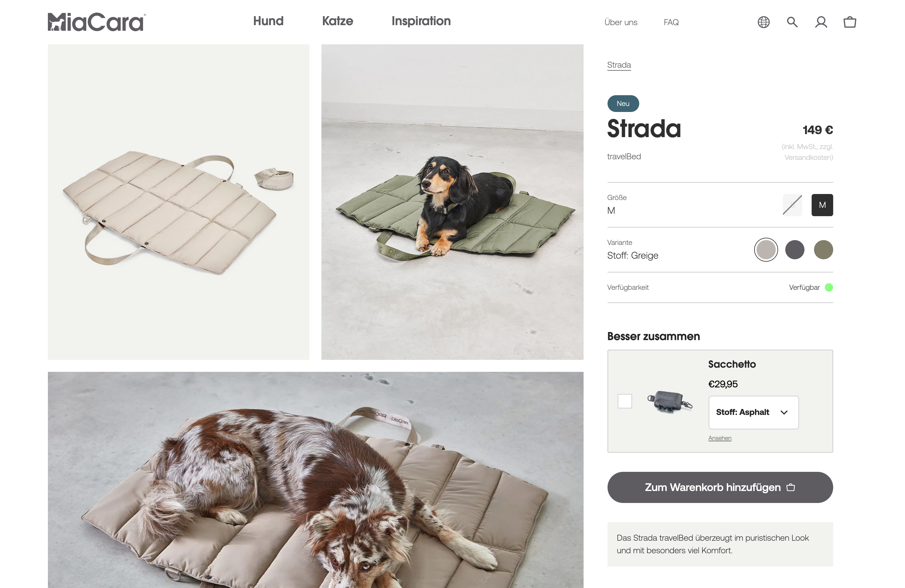Choose the olive green fabric swatch
The image size is (905, 588).
tap(823, 250)
